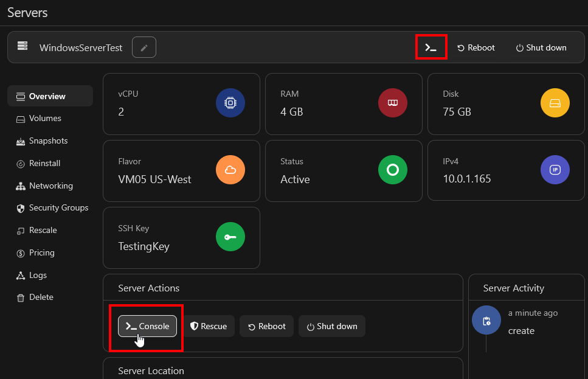Select Reinstall from the sidebar

coord(44,164)
